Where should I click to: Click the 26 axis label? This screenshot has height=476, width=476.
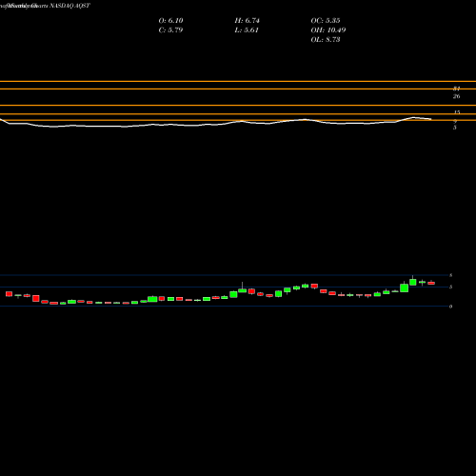coord(456,96)
